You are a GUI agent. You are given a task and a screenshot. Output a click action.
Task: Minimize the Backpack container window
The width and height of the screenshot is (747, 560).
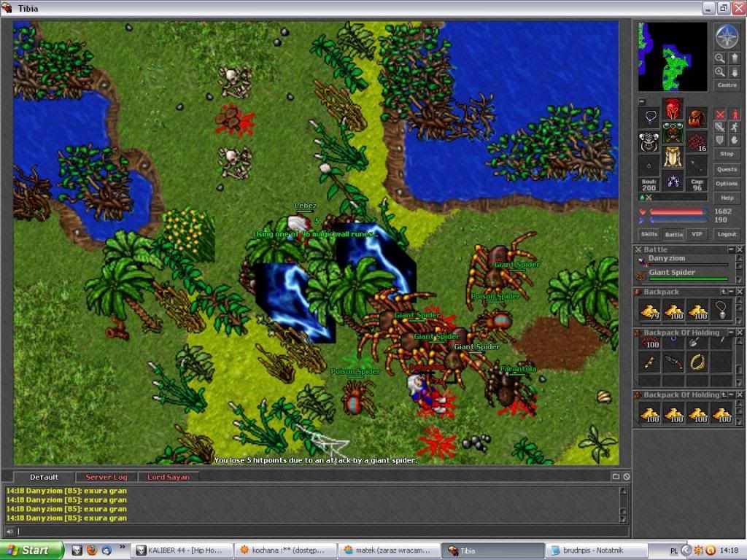click(x=731, y=292)
